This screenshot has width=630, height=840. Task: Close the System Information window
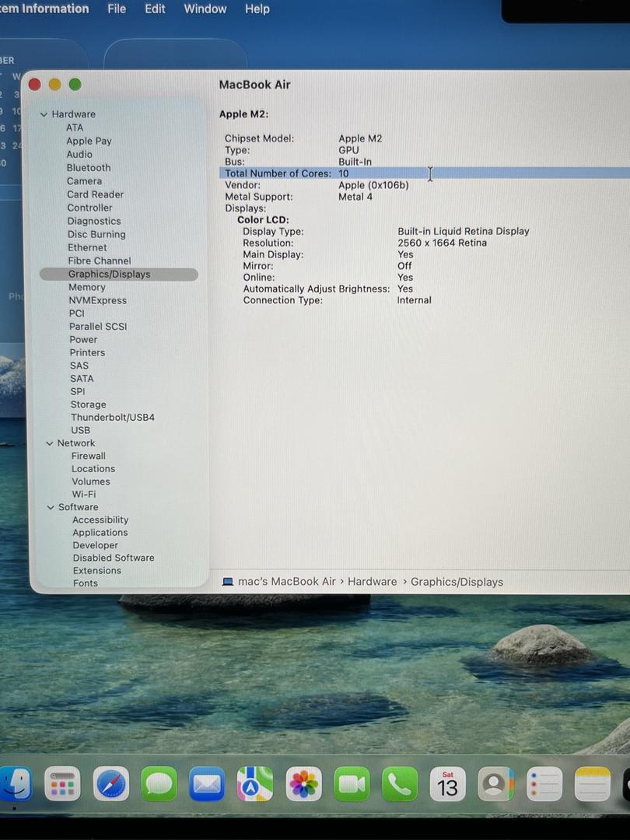point(35,84)
